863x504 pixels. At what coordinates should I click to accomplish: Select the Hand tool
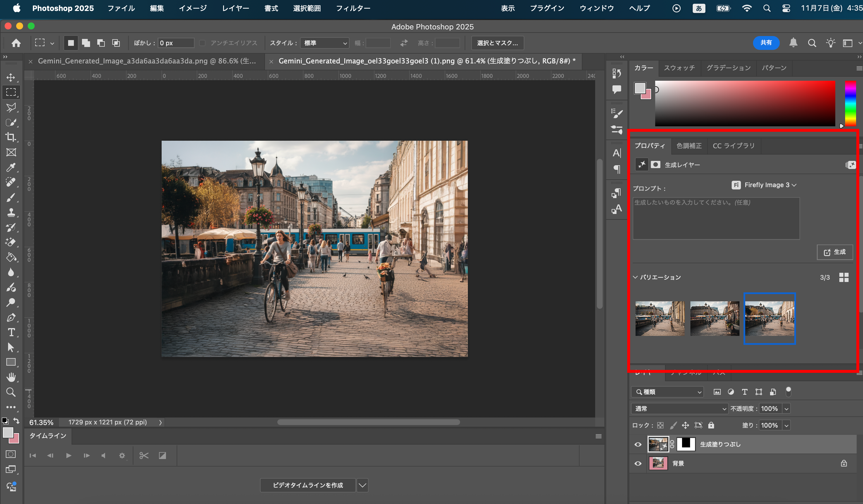point(11,377)
